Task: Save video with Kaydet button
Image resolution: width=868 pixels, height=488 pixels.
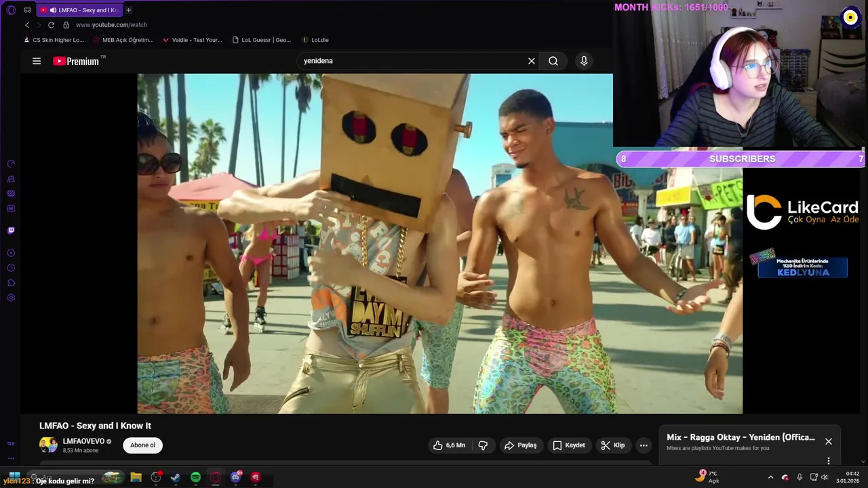Action: point(569,445)
